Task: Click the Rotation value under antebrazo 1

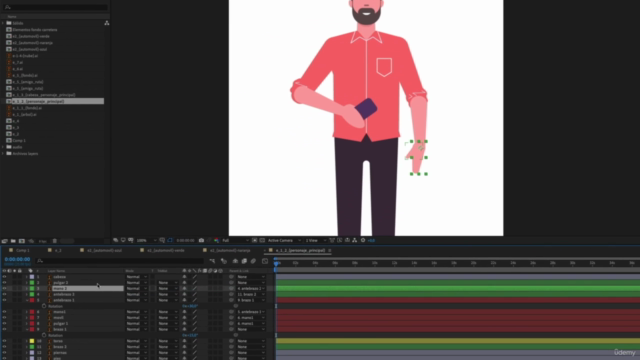Action: click(190, 306)
